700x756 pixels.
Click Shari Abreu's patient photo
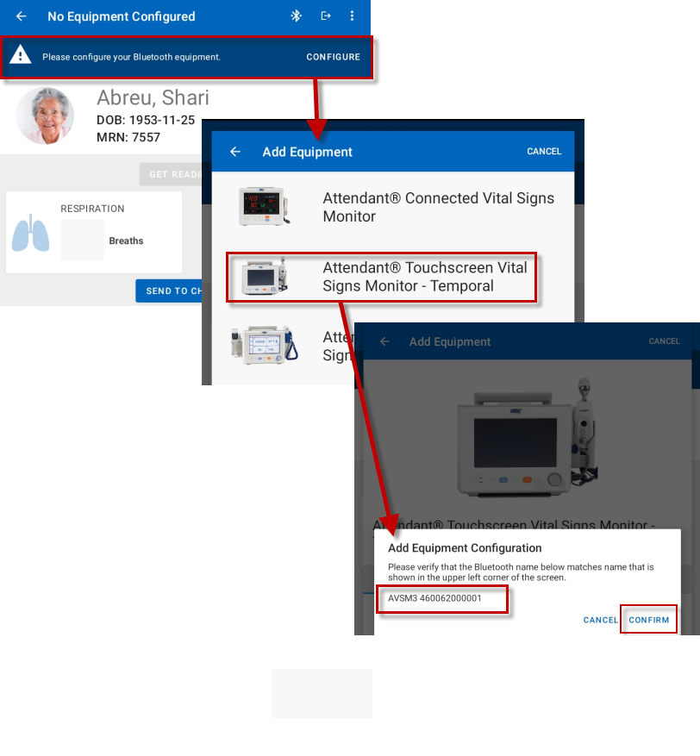pyautogui.click(x=45, y=116)
